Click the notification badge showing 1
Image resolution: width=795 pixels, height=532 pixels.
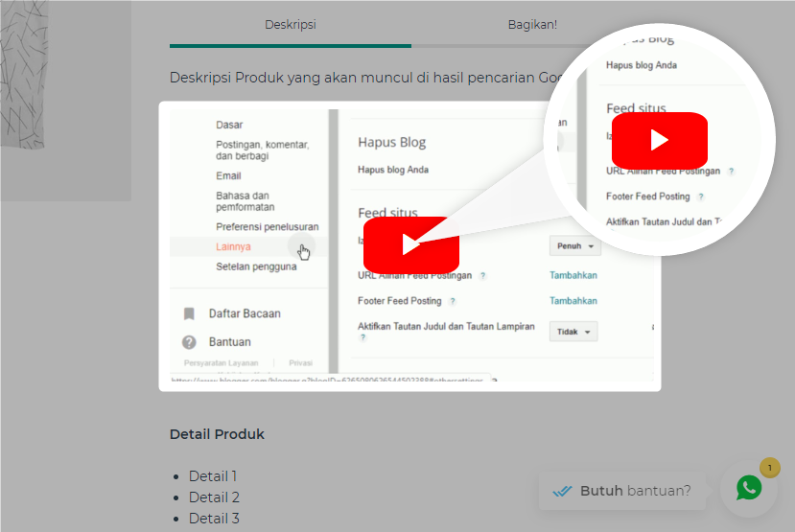point(770,468)
